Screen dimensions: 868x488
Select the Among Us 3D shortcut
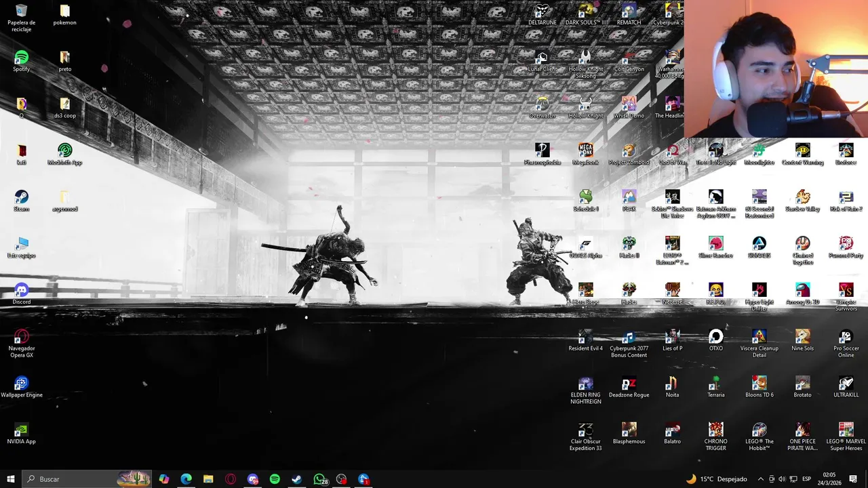pyautogui.click(x=802, y=294)
